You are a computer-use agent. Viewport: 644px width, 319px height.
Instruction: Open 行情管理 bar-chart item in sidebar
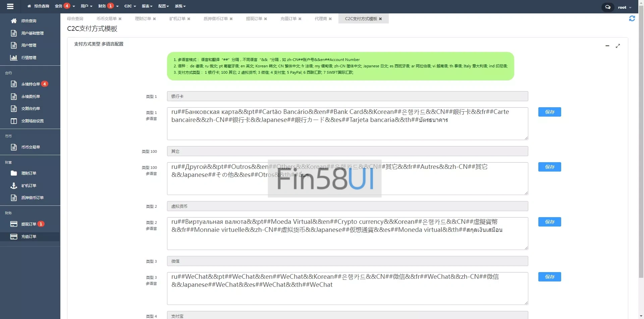[29, 58]
